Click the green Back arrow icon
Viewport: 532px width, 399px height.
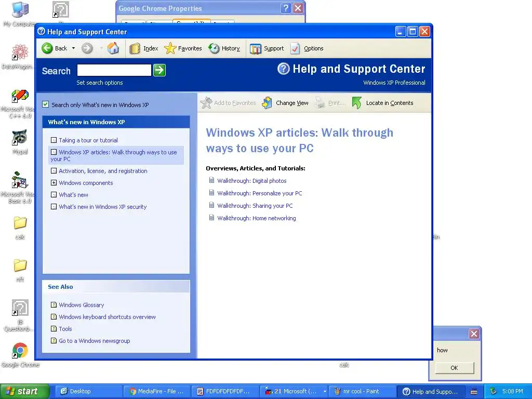pos(47,48)
